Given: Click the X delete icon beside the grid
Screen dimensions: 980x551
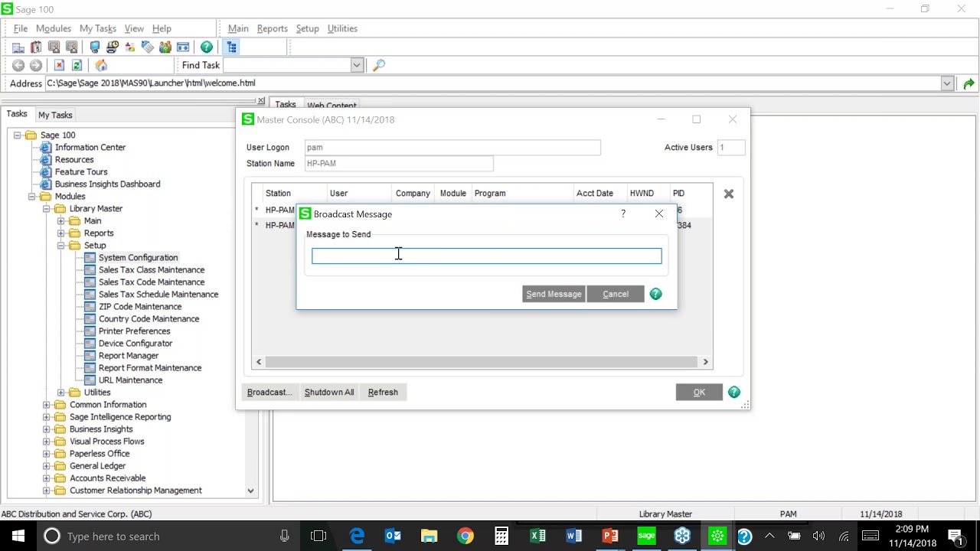Looking at the screenshot, I should pyautogui.click(x=729, y=194).
